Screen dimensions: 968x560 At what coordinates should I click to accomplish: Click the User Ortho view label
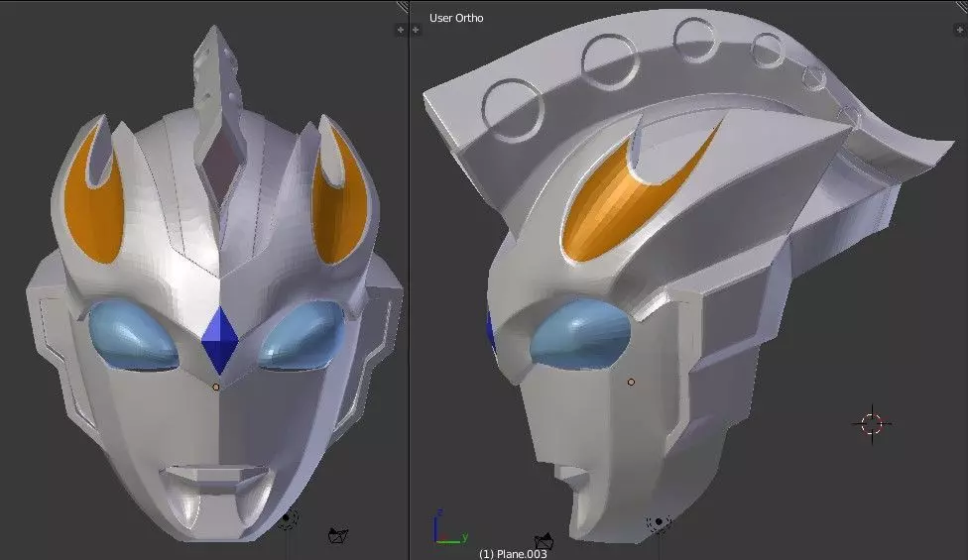pyautogui.click(x=456, y=18)
